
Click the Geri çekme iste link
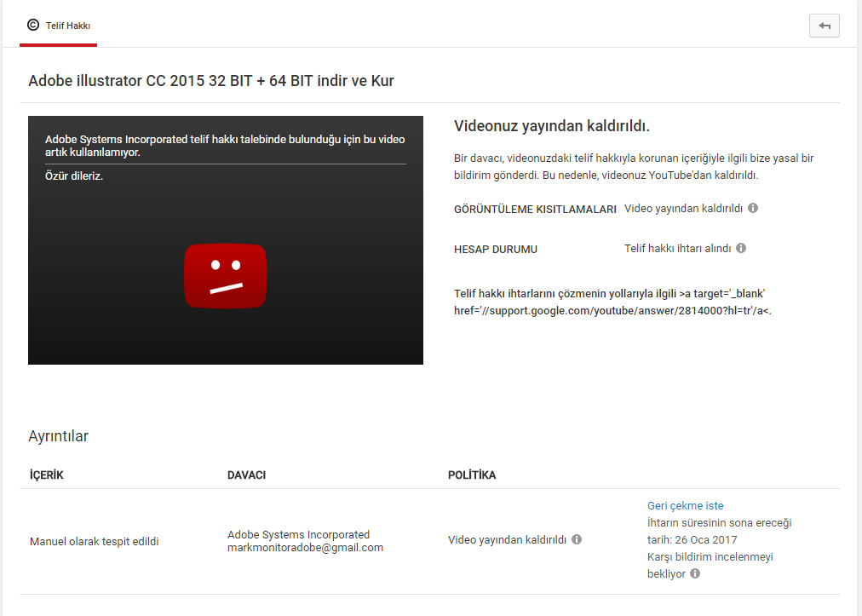685,505
